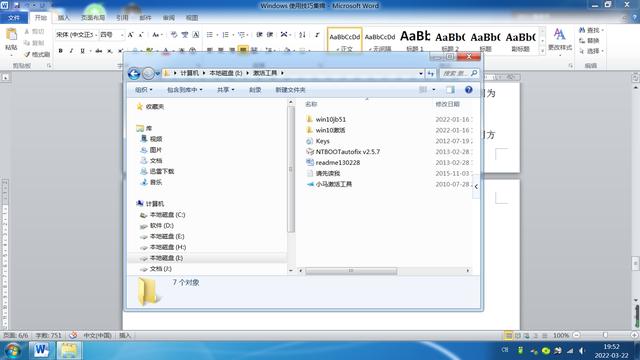Click Explorer Forward navigation button

[x=149, y=73]
